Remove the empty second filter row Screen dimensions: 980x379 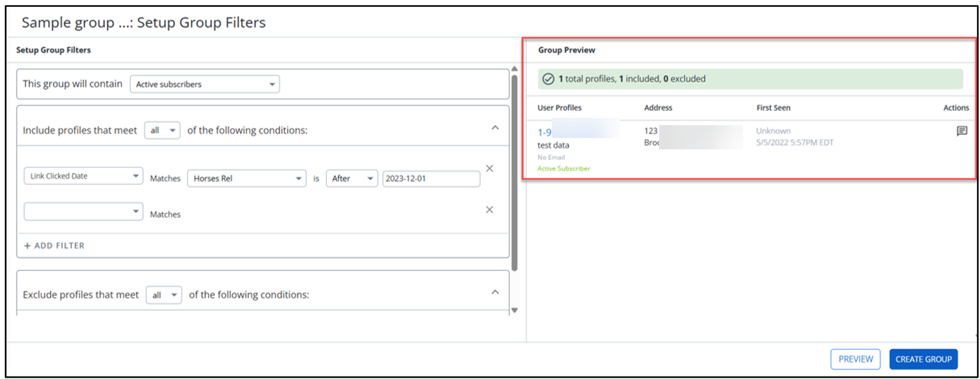489,210
